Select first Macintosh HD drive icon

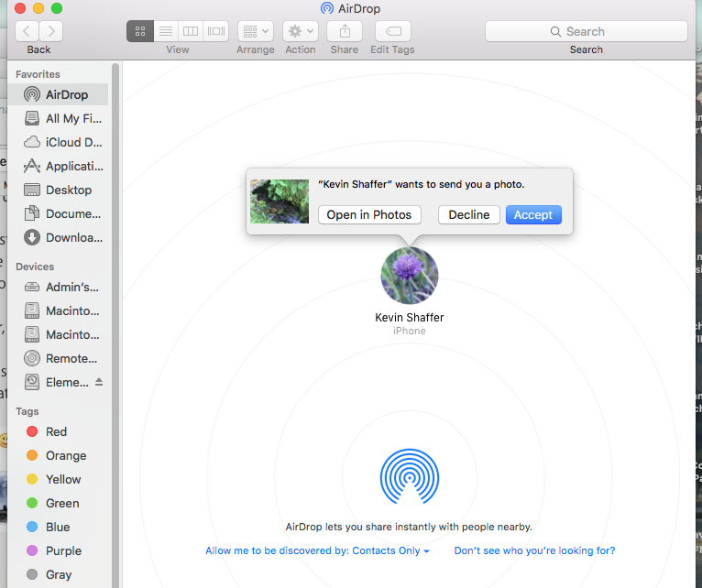point(32,310)
